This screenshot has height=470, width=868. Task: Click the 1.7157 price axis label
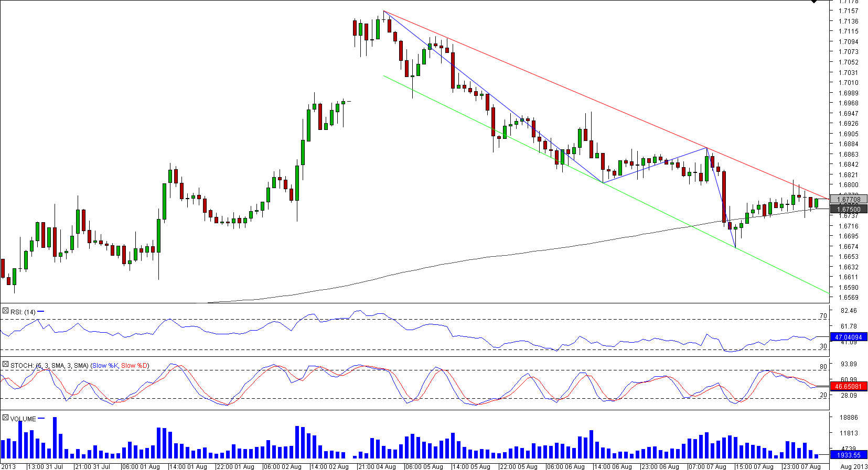[849, 11]
